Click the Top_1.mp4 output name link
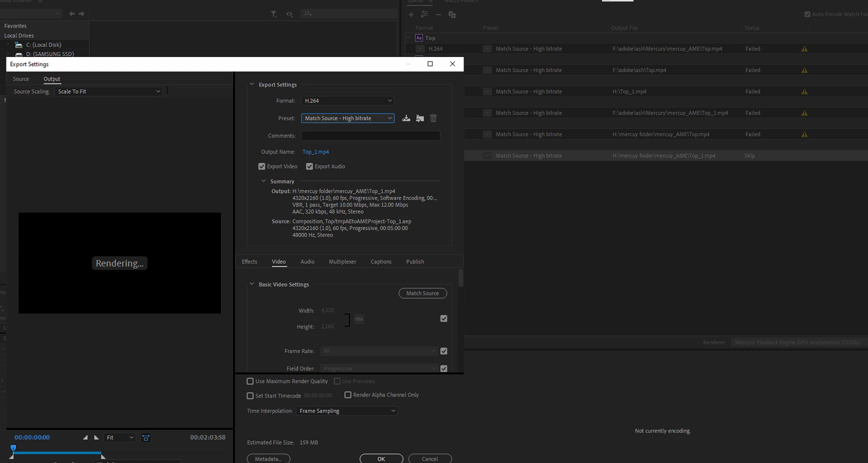 315,152
